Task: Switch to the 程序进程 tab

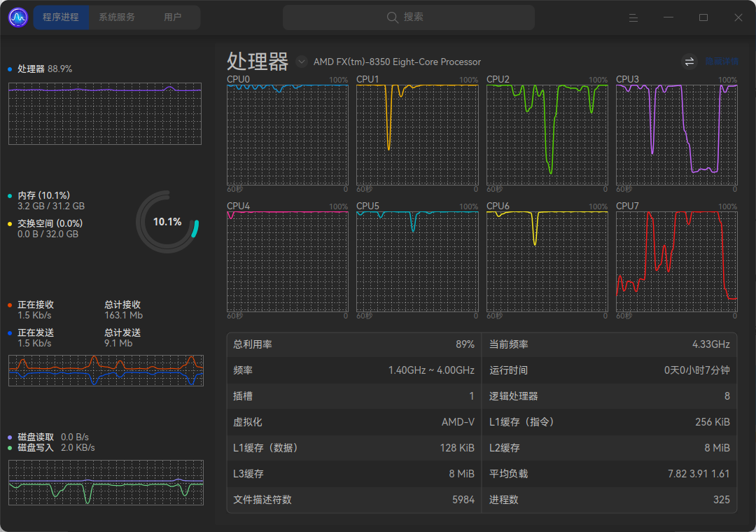Action: pyautogui.click(x=61, y=17)
